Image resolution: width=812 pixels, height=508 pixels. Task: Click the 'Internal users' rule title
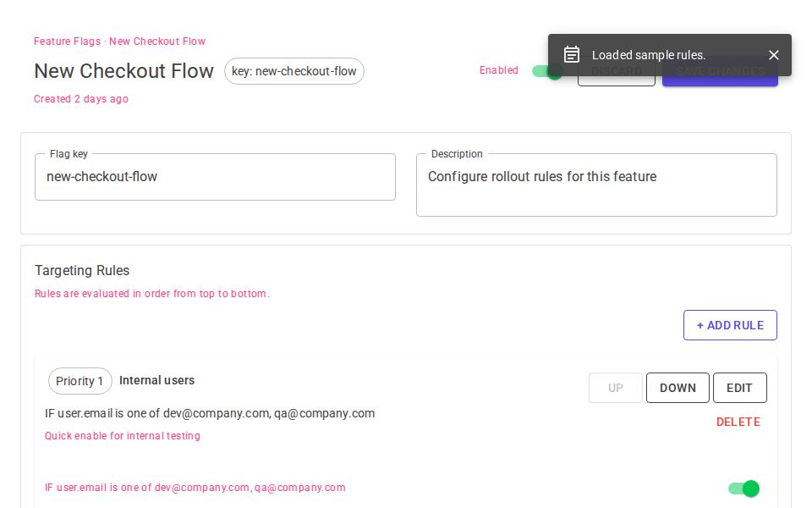click(156, 380)
